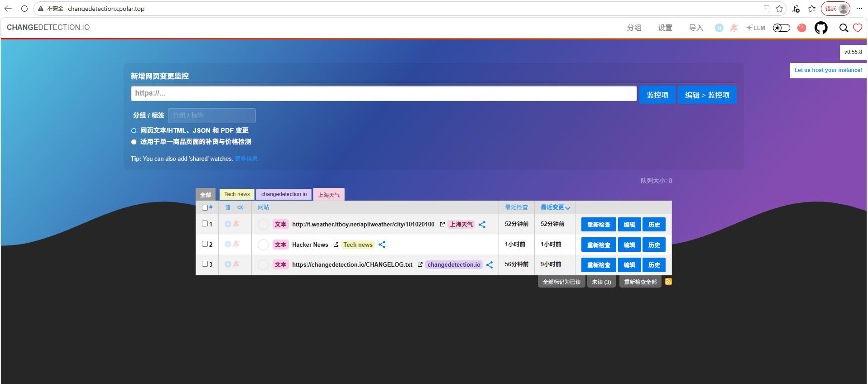Screen dimensions: 868x384
Task: Open Hacker News via external link icon
Action: tap(336, 245)
